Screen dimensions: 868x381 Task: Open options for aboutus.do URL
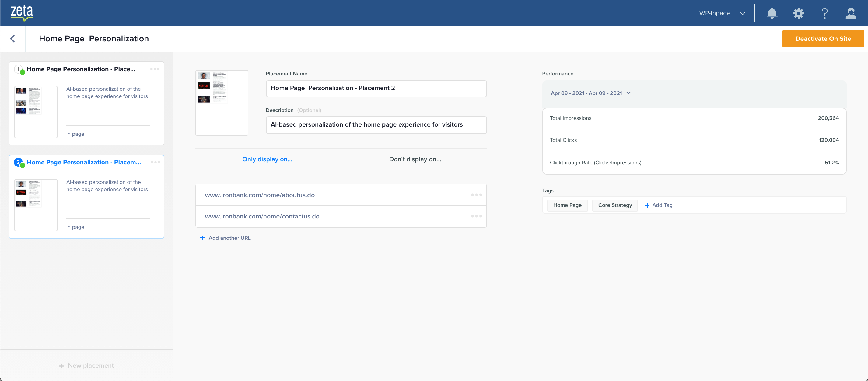click(476, 195)
